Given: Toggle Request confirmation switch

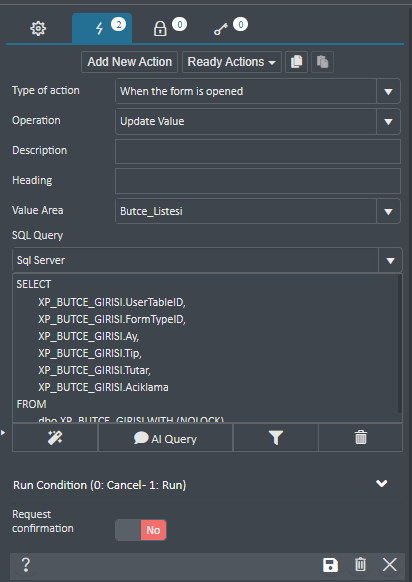Looking at the screenshot, I should click(141, 530).
